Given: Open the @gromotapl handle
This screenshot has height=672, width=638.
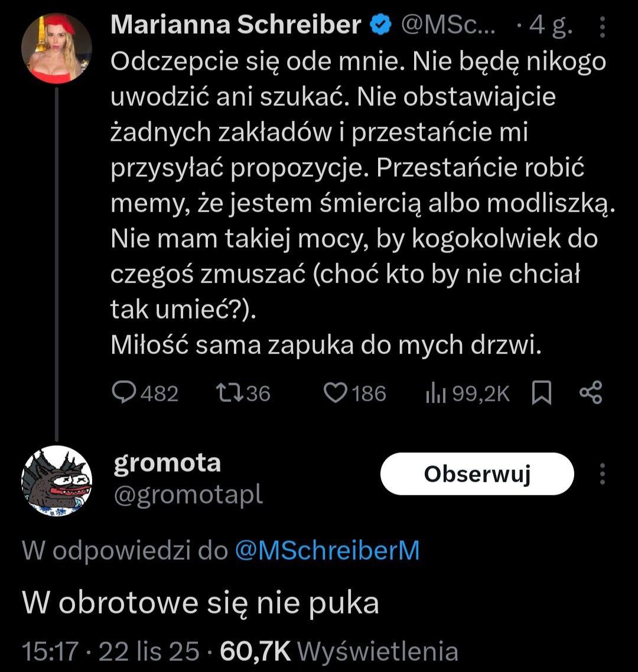Looking at the screenshot, I should coord(188,495).
